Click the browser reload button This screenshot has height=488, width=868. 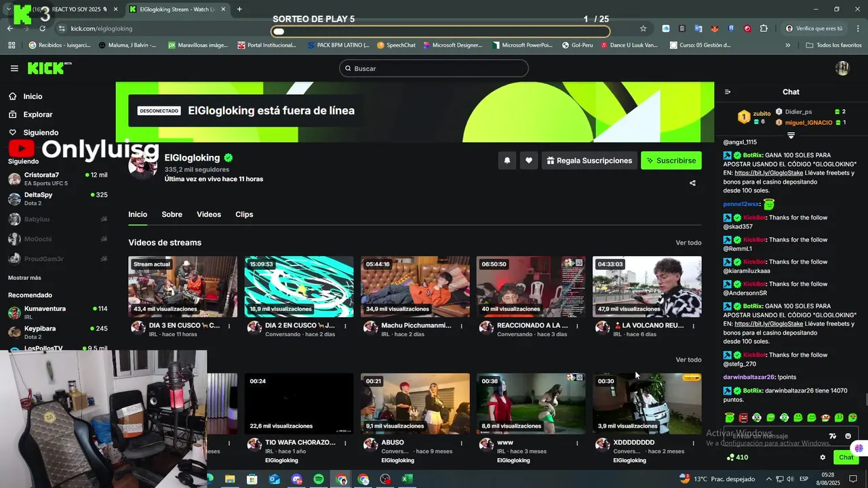coord(43,28)
